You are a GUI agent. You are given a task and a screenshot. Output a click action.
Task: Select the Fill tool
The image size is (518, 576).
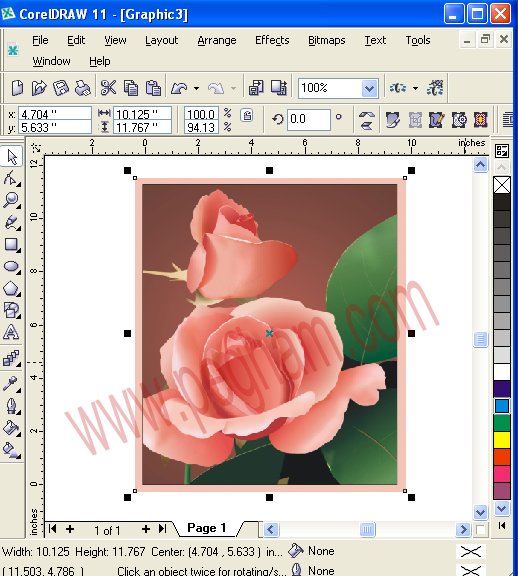pyautogui.click(x=12, y=428)
